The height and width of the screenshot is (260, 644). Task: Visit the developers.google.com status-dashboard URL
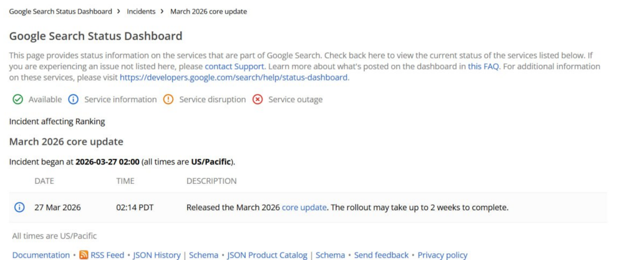[x=234, y=77]
